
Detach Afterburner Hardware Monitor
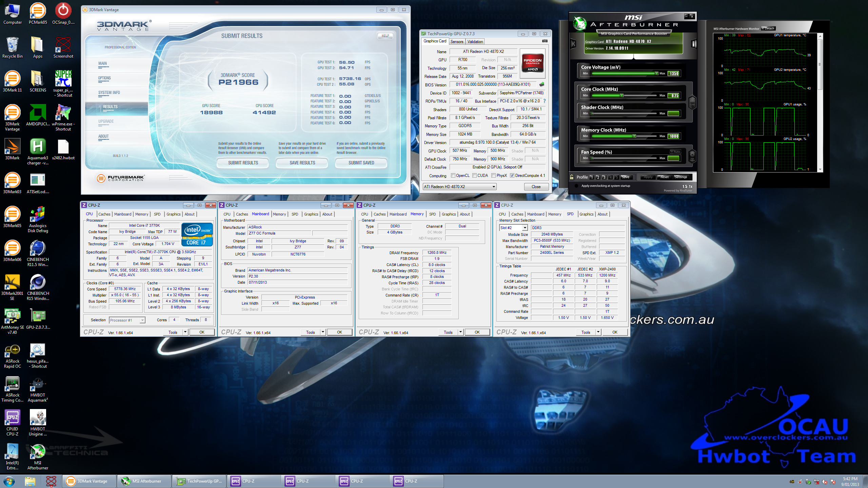click(768, 28)
